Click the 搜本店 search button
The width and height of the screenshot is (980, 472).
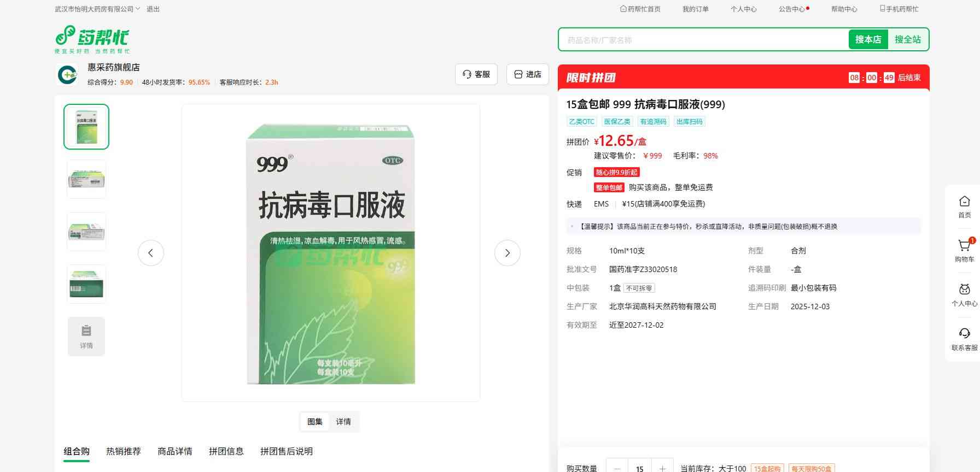(868, 39)
